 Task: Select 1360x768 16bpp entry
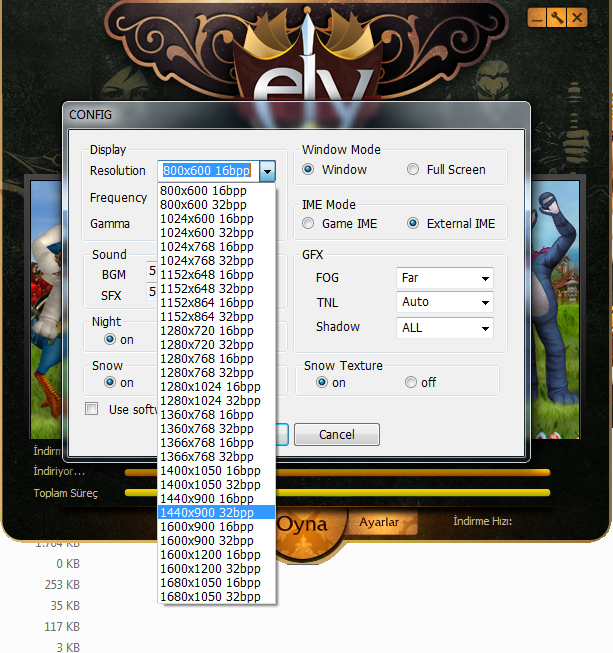click(x=217, y=415)
